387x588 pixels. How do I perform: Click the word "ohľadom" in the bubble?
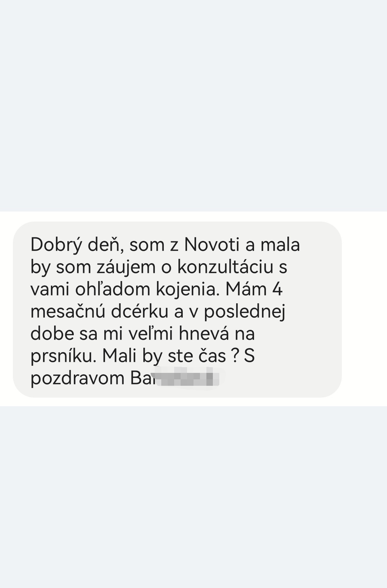113,289
